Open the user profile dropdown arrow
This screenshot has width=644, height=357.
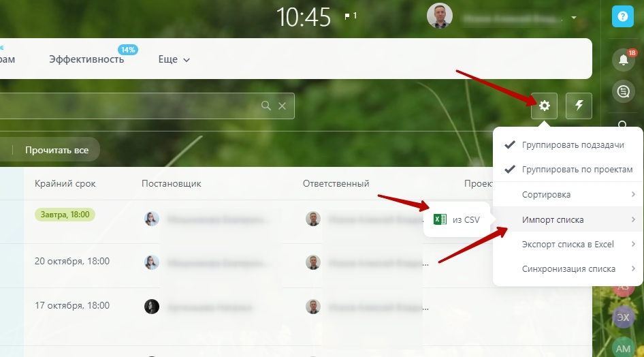tap(574, 18)
